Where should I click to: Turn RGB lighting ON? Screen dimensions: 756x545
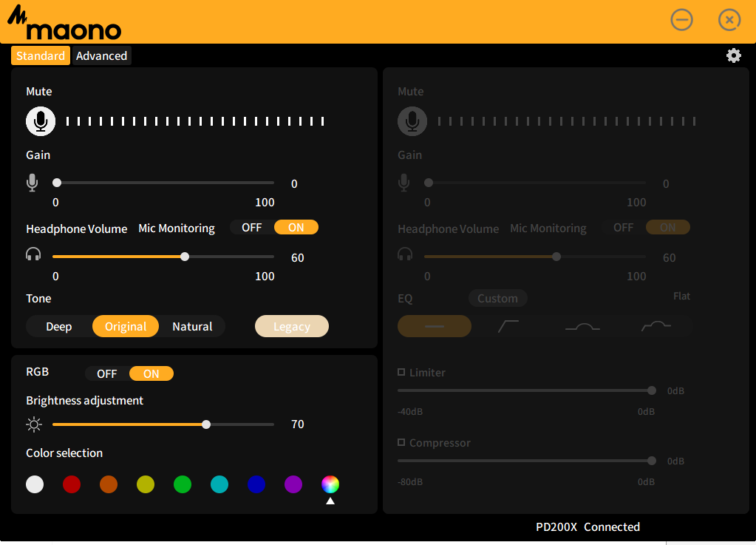pyautogui.click(x=151, y=373)
